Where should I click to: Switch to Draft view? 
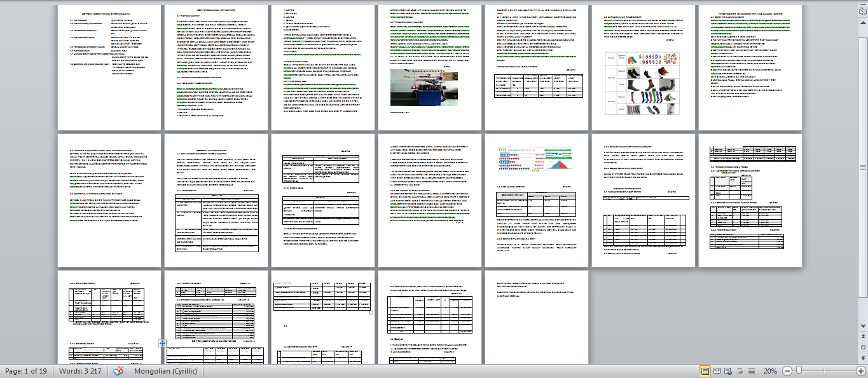point(751,371)
